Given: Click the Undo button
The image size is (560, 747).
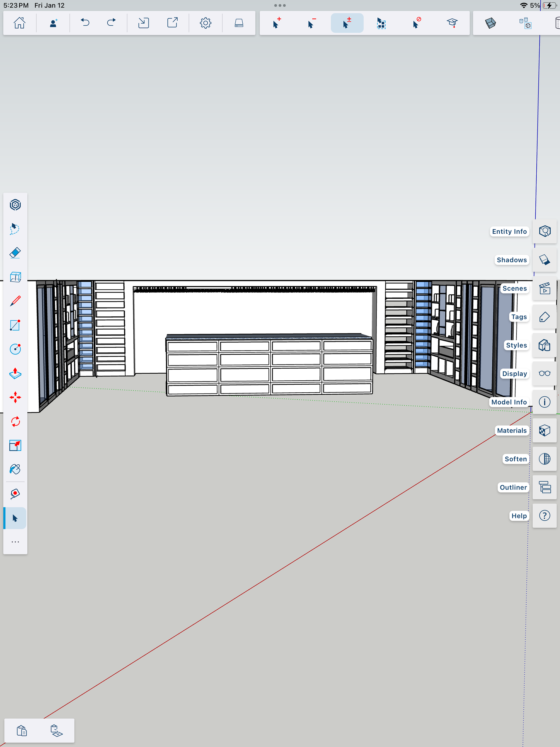Looking at the screenshot, I should click(85, 23).
